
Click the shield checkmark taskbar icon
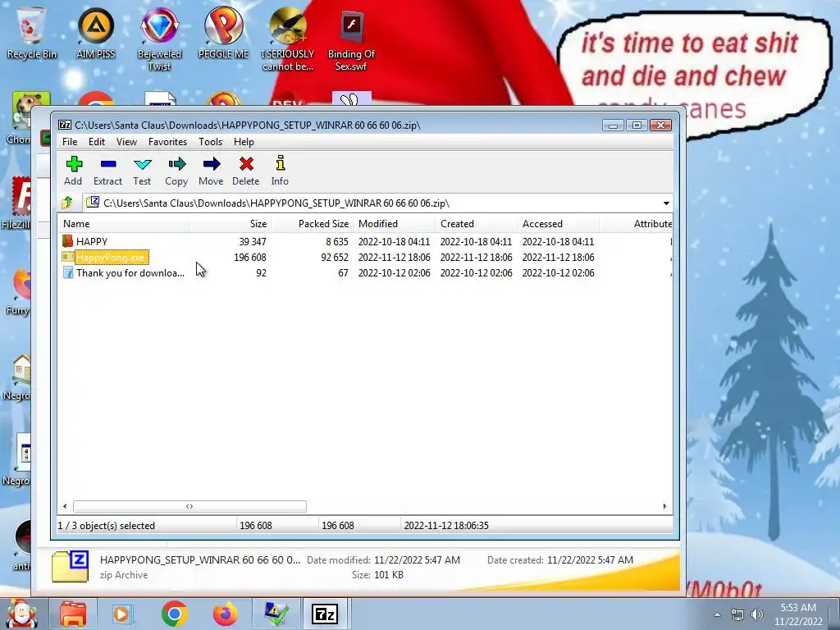click(x=276, y=614)
